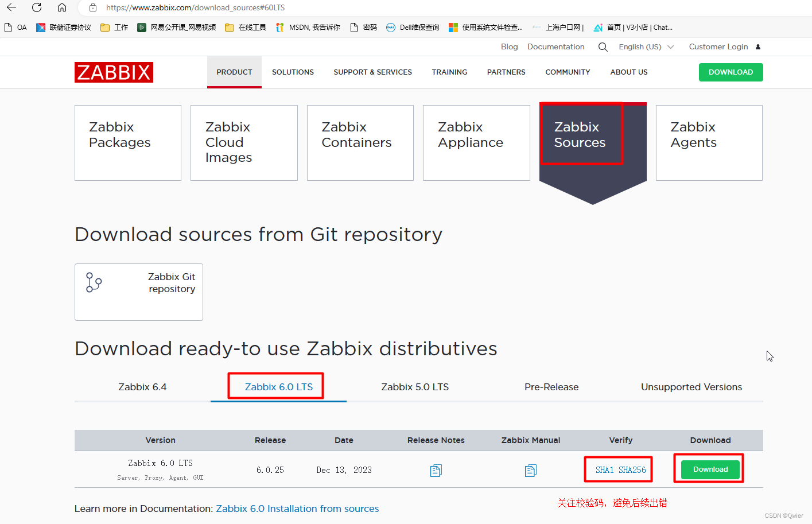
Task: Open the Release Notes document icon
Action: click(436, 471)
